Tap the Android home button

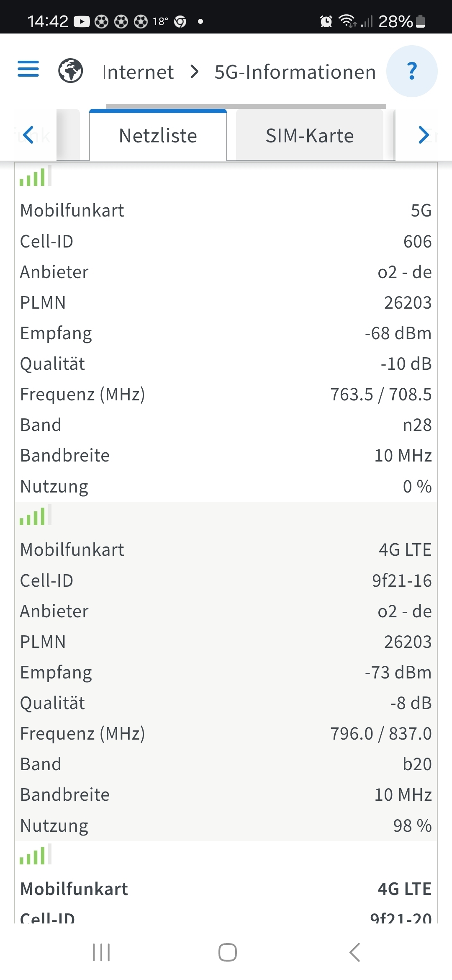click(x=228, y=952)
